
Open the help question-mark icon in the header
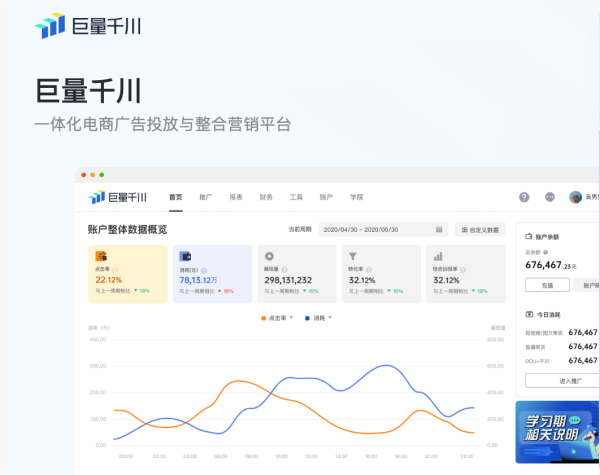524,197
